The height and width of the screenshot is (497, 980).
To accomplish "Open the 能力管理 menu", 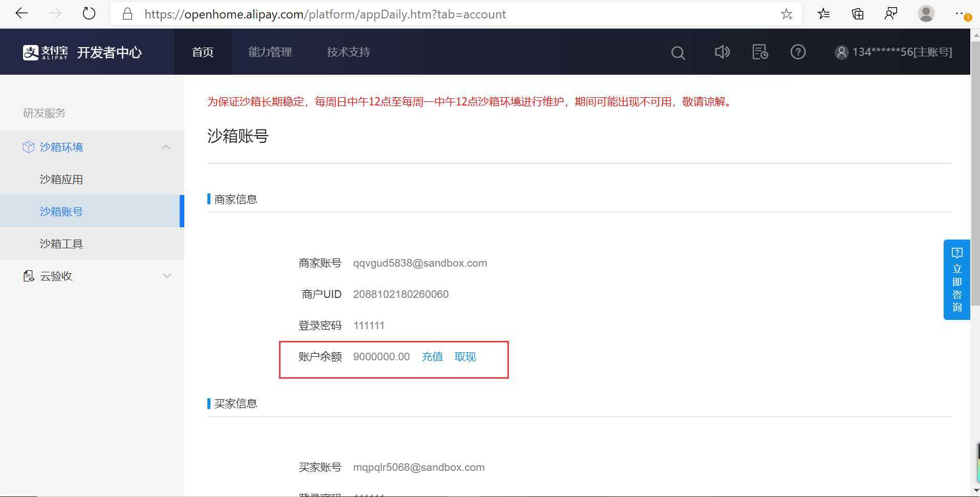I will [x=270, y=52].
